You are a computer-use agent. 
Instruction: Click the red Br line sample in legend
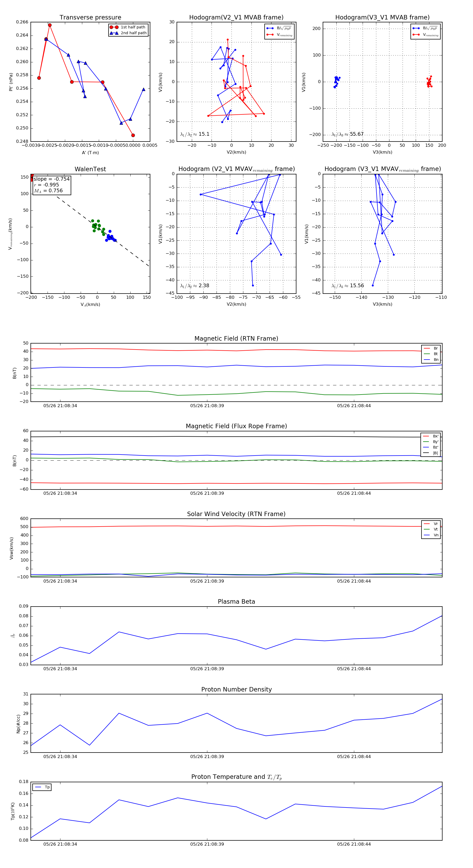click(x=426, y=349)
